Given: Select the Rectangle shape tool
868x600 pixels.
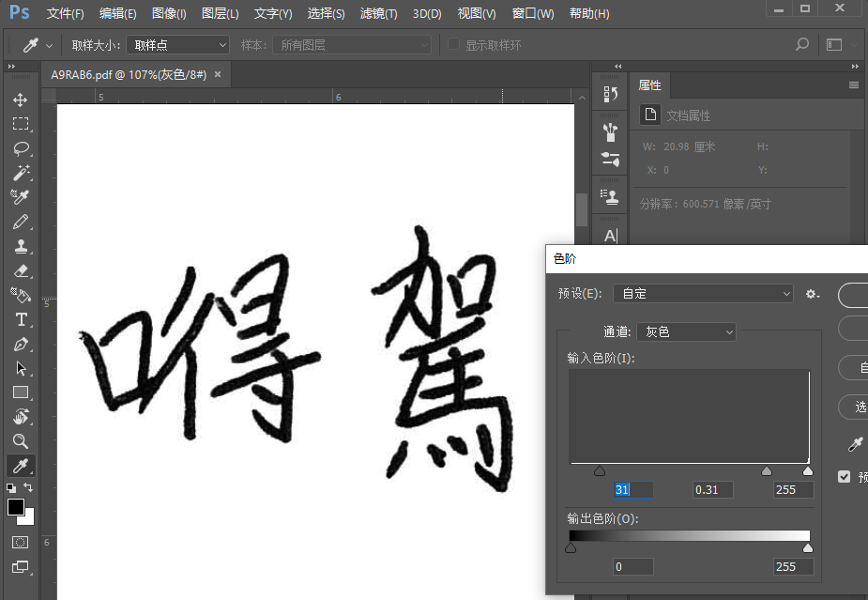Looking at the screenshot, I should tap(21, 392).
